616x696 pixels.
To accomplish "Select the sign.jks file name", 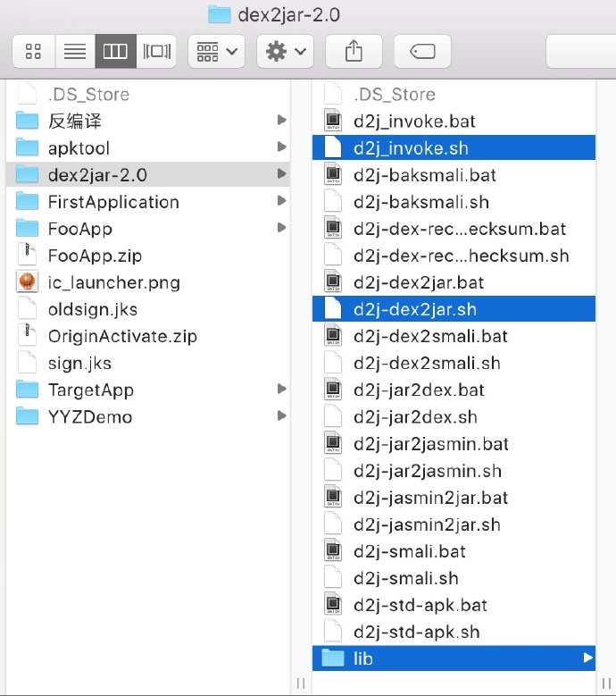I will [79, 364].
